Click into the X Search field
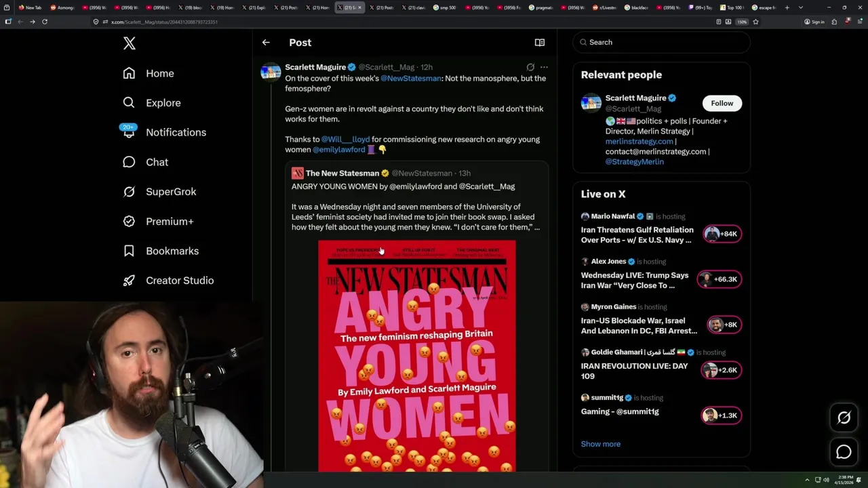868x488 pixels. click(x=662, y=42)
